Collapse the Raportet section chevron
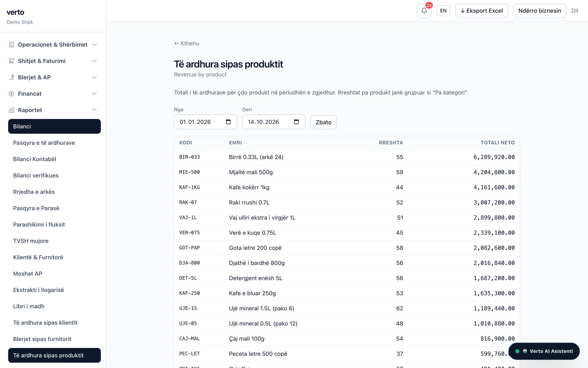This screenshot has height=368, width=588. point(94,110)
